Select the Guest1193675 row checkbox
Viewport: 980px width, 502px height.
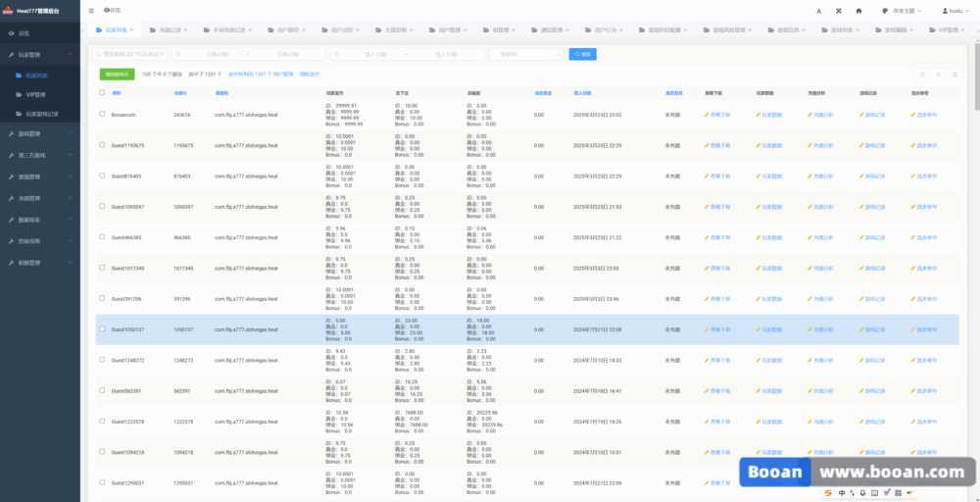pos(102,145)
